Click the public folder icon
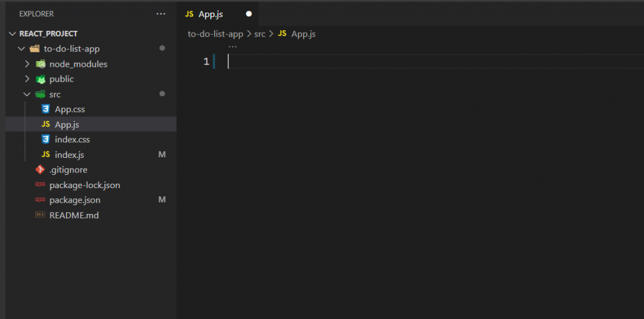644x319 pixels. 41,79
